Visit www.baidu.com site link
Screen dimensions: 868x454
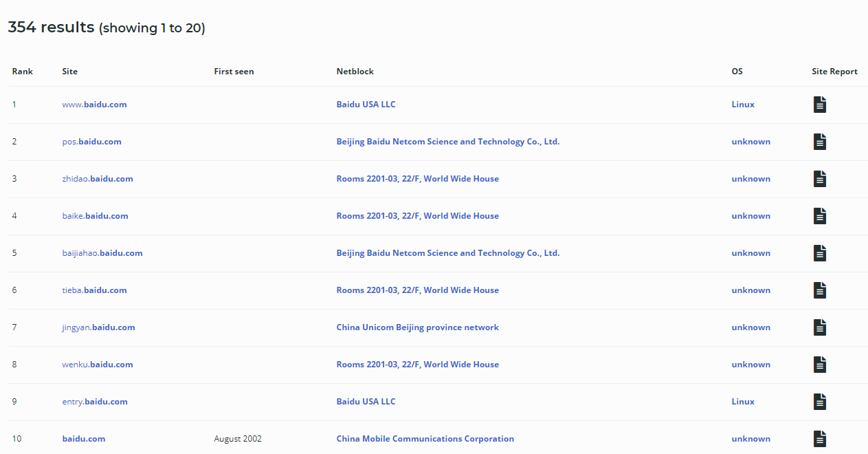pos(94,105)
